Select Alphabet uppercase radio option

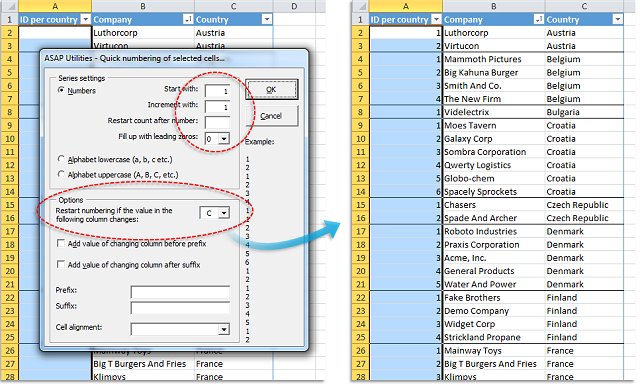[x=61, y=175]
